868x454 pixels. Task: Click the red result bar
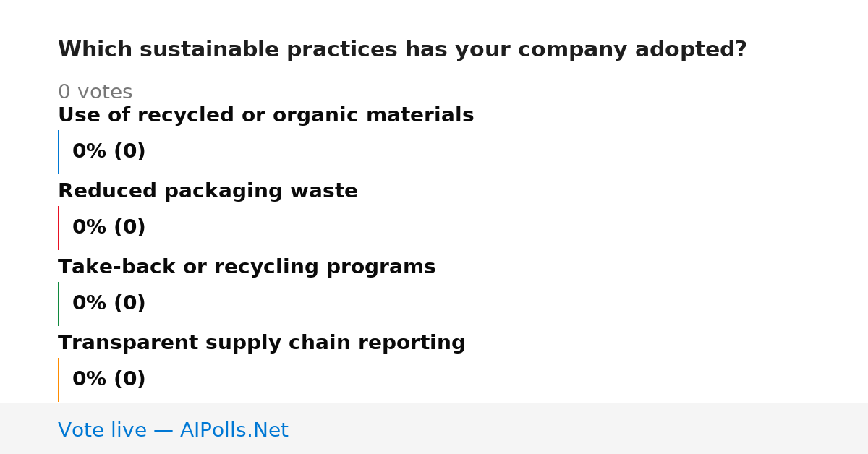58,228
